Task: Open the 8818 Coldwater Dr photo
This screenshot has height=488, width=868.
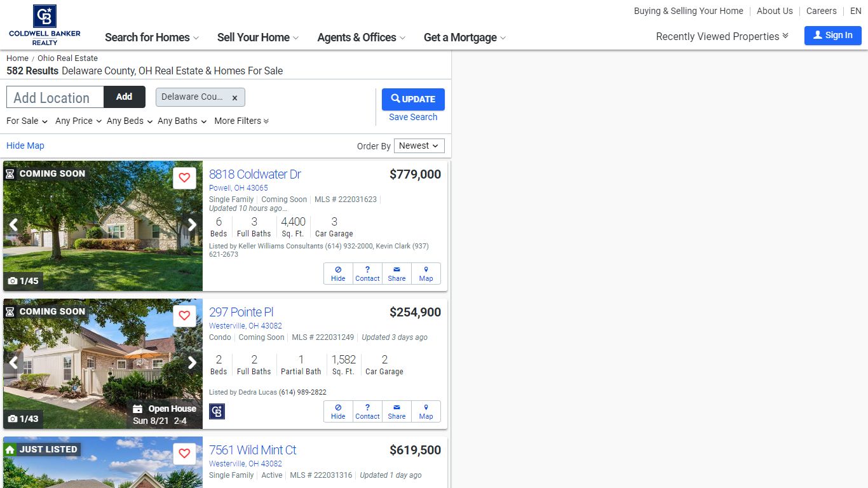Action: [x=103, y=226]
